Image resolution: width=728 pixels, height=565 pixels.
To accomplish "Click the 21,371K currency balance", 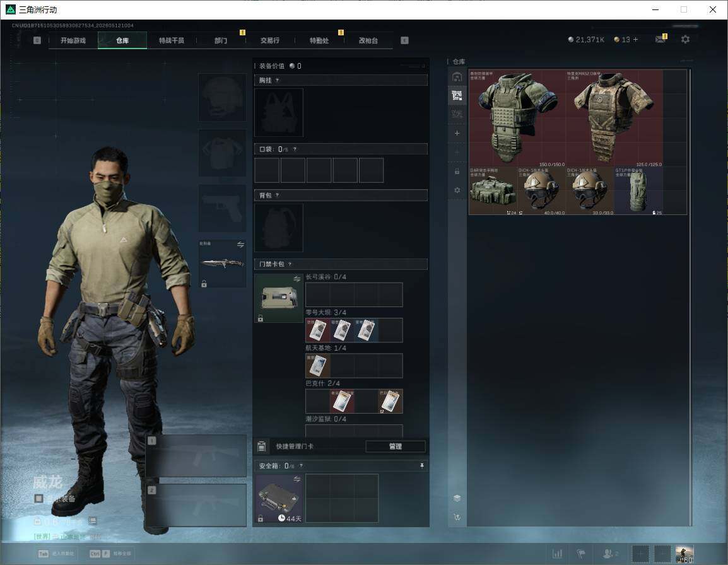I will (x=586, y=40).
